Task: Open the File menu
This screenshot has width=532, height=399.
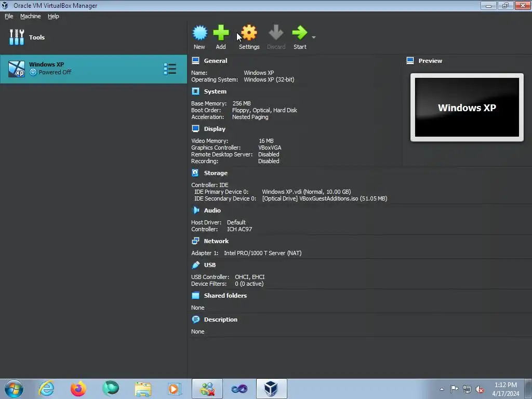Action: 9,16
